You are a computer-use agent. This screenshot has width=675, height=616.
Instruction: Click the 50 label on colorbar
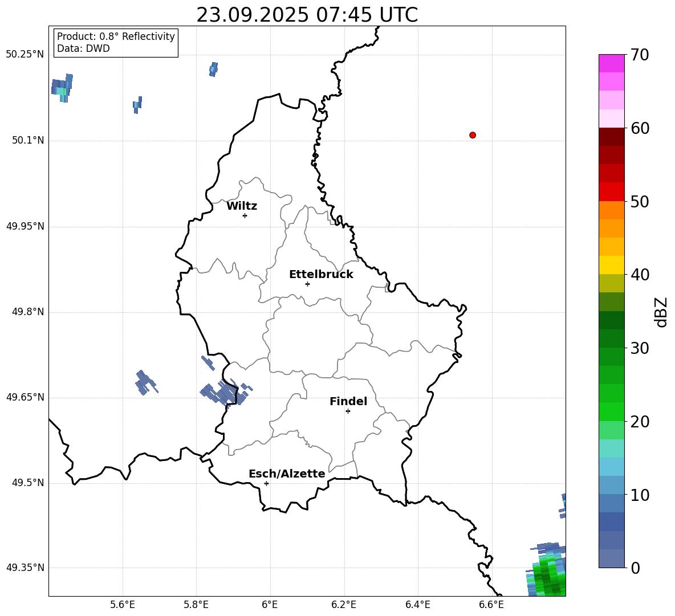click(x=640, y=201)
